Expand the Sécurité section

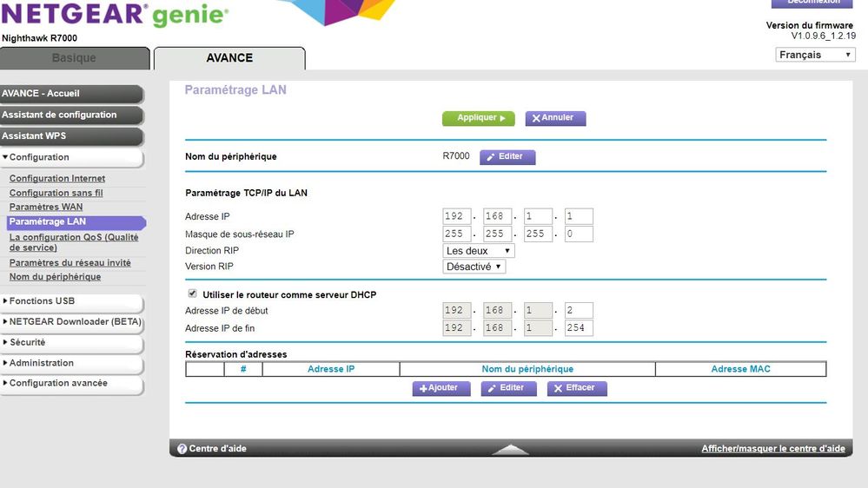point(72,342)
